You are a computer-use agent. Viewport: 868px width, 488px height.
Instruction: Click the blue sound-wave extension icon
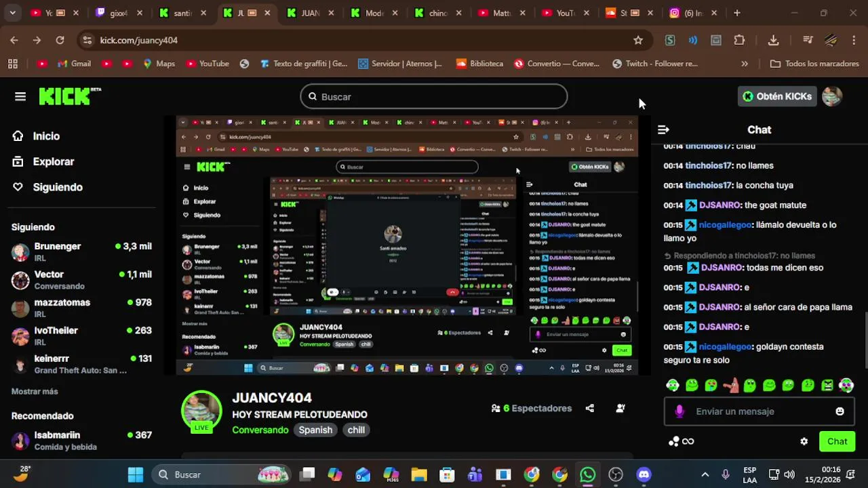tap(693, 40)
